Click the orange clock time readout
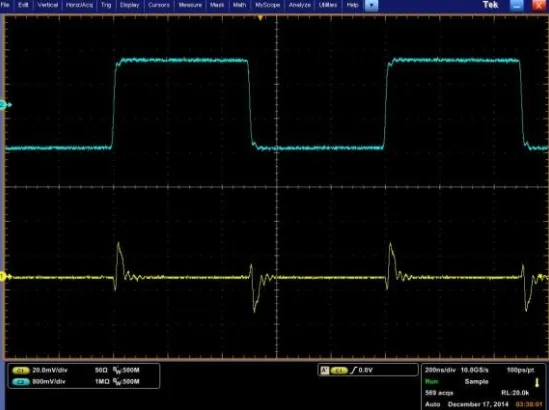 pyautogui.click(x=528, y=404)
